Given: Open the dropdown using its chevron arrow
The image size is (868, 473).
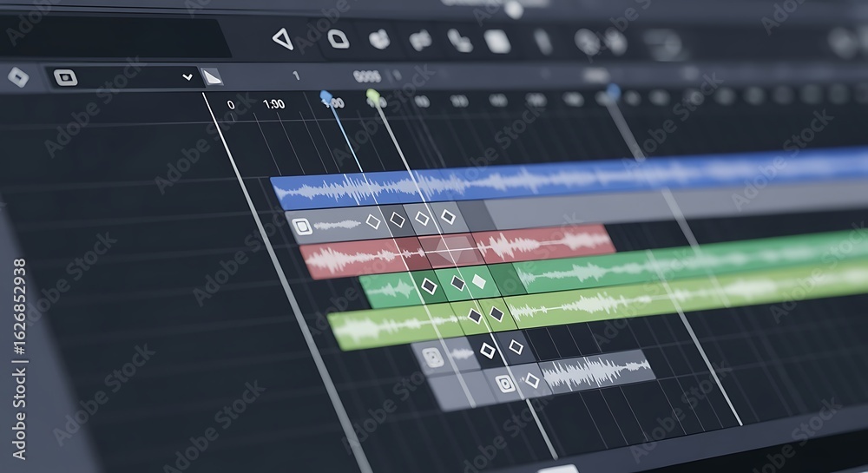Looking at the screenshot, I should coord(187,77).
